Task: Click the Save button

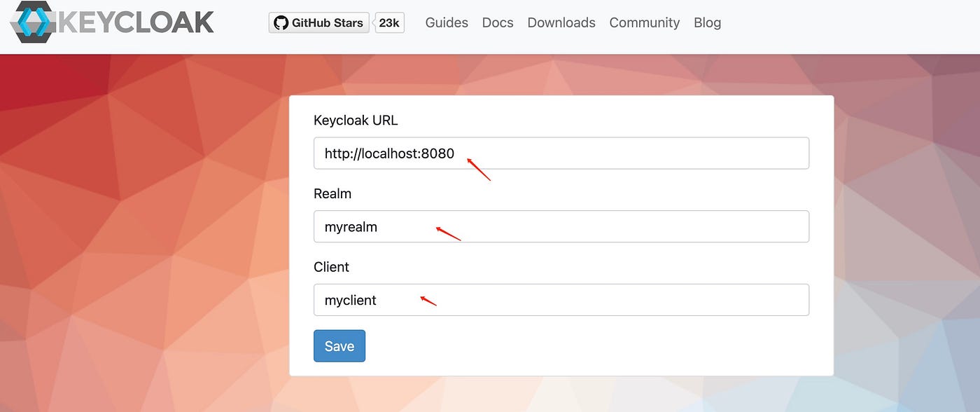Action: 339,345
